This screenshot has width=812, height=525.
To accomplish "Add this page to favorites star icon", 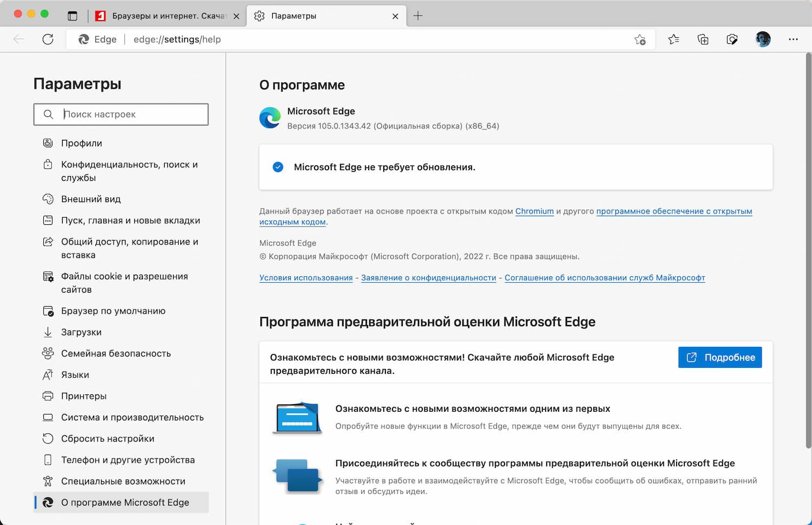I will pos(640,40).
